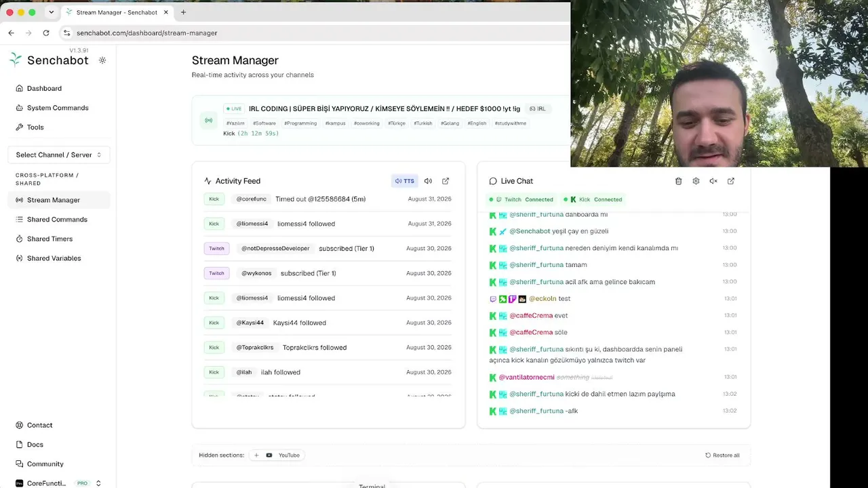Clear the Live Chat with the trash icon
Image resolution: width=868 pixels, height=488 pixels.
[678, 181]
